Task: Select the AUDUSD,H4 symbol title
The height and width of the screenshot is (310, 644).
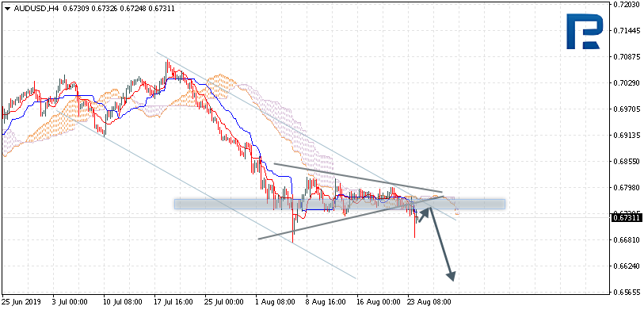Action: [36, 8]
